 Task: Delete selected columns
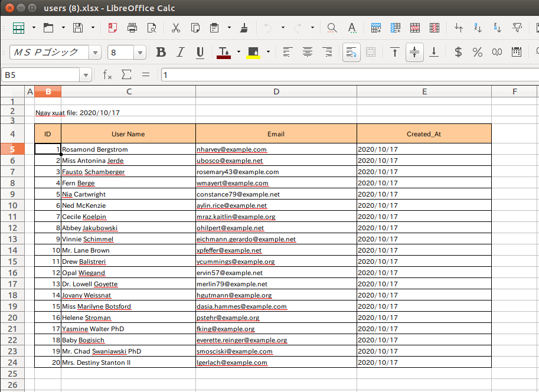(435, 28)
